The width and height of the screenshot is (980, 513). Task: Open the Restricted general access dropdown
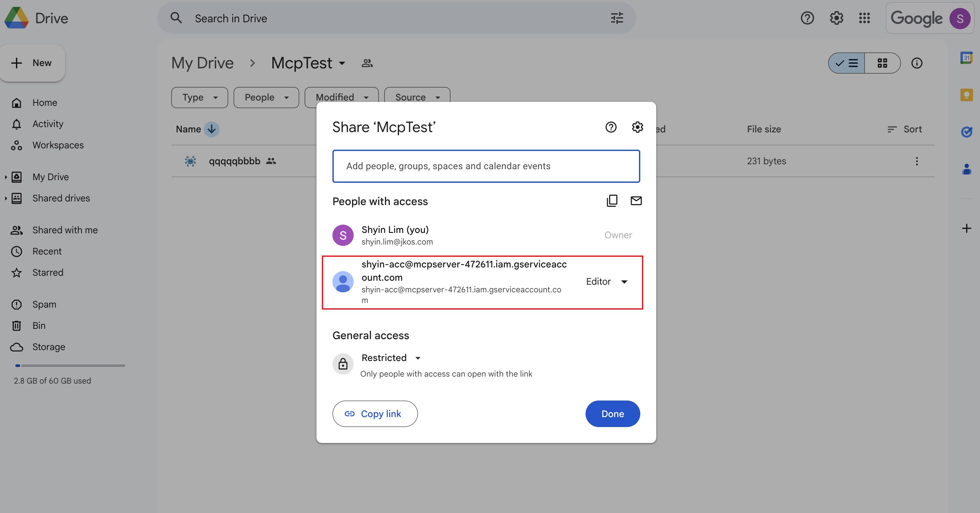(391, 358)
